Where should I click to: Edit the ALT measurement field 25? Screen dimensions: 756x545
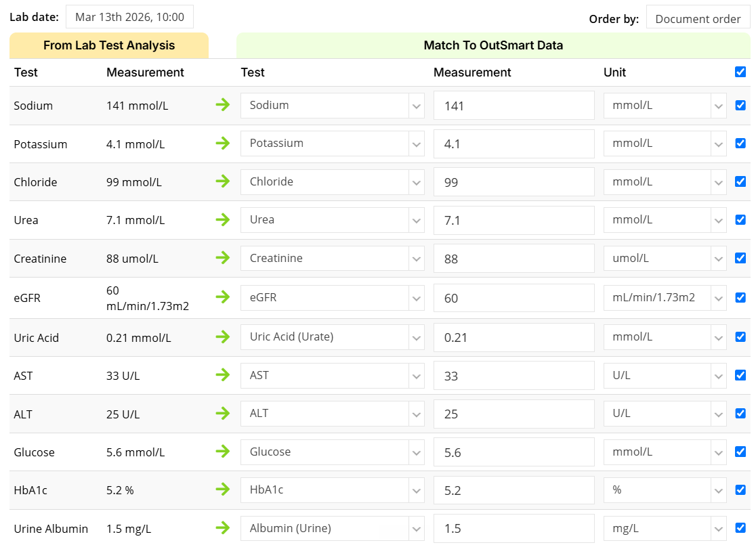tap(514, 414)
